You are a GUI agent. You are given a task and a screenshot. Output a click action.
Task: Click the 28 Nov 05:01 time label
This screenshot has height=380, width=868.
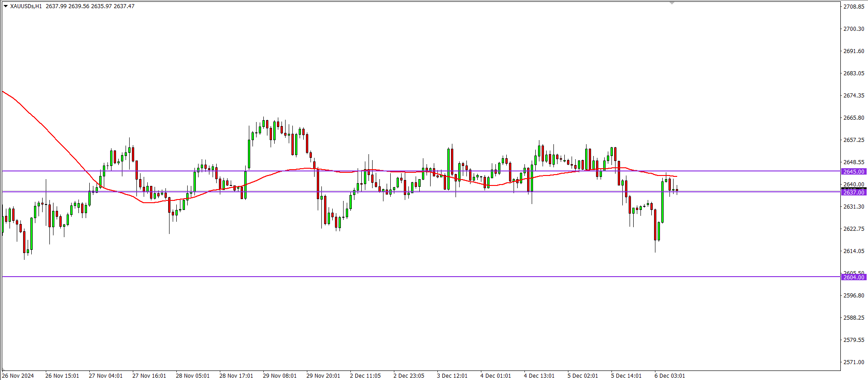193,375
